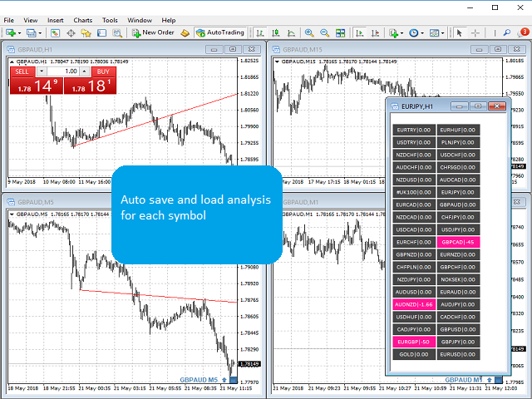
Task: Open the Periods clock icon
Action: [413, 33]
